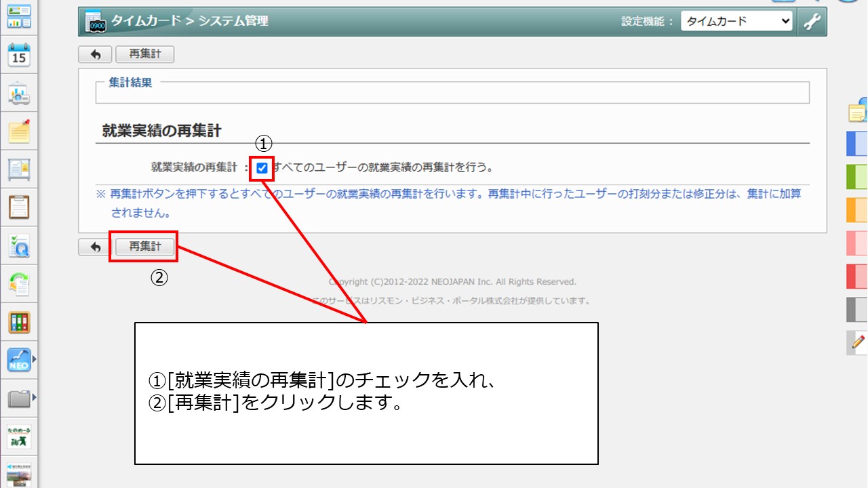
Task: Open the yellow sticky memo icon in sidebar
Action: click(x=19, y=131)
